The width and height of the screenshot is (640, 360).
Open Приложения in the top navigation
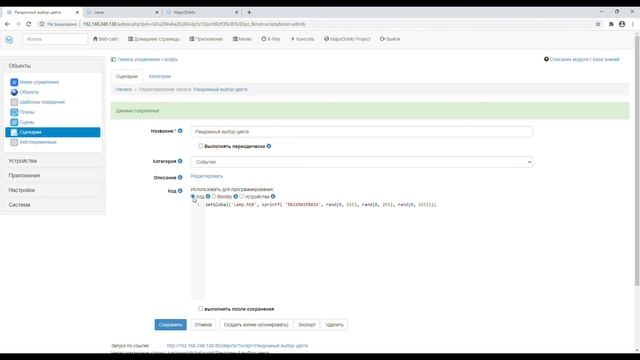(x=206, y=39)
